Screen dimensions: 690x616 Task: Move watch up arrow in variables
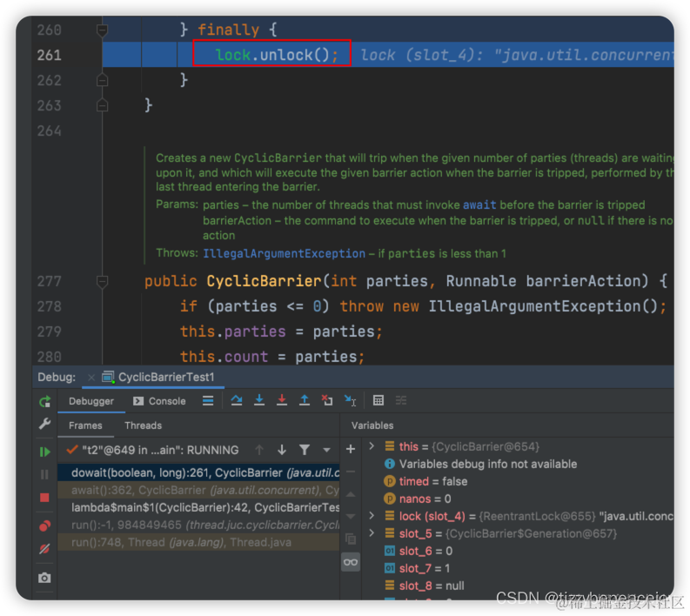[351, 494]
